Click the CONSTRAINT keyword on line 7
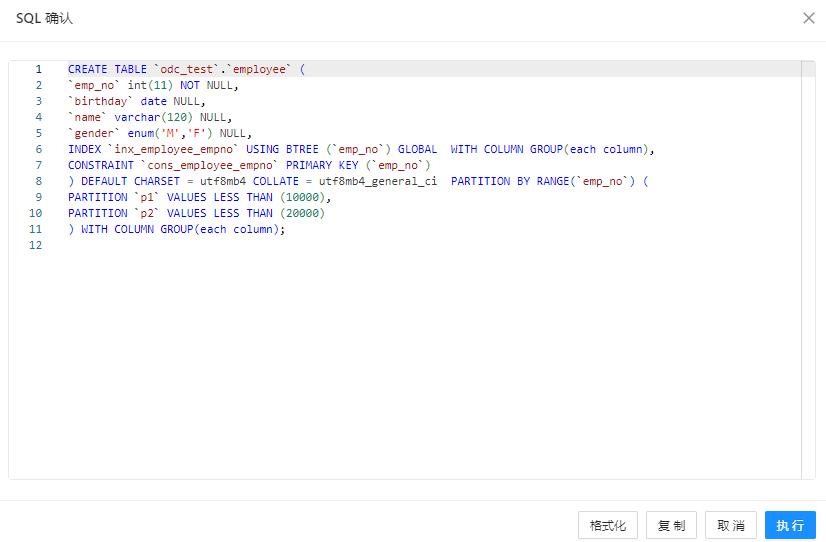Image resolution: width=826 pixels, height=542 pixels. pyautogui.click(x=101, y=165)
